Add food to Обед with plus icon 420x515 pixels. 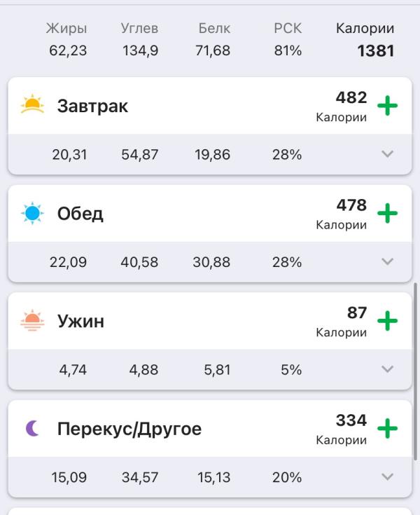click(387, 214)
